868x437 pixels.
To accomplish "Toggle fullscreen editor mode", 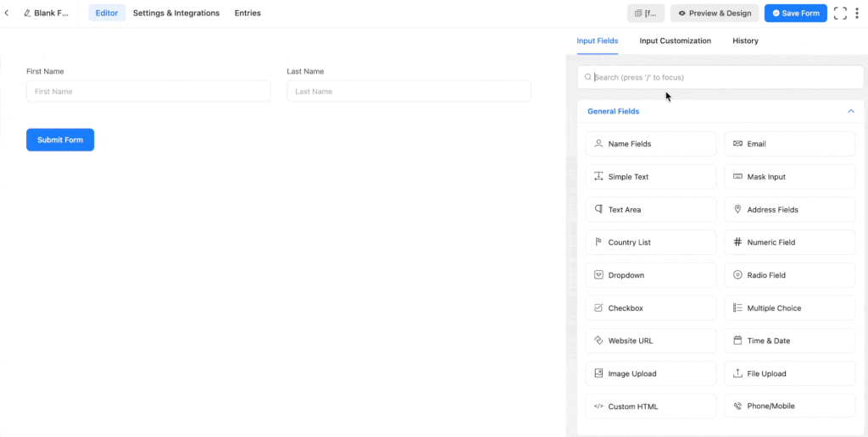I will (840, 14).
